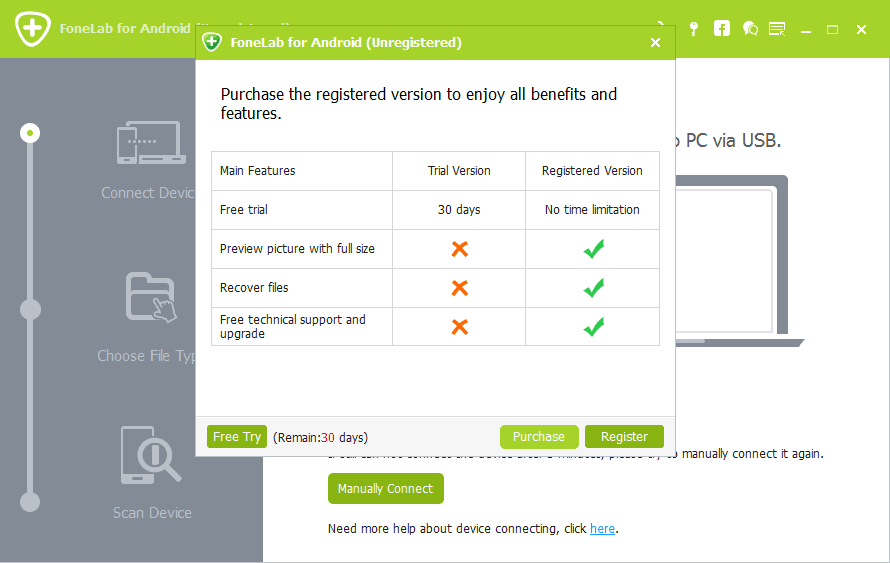Image resolution: width=890 pixels, height=563 pixels.
Task: Click the shield icon in dialog title
Action: pyautogui.click(x=211, y=42)
